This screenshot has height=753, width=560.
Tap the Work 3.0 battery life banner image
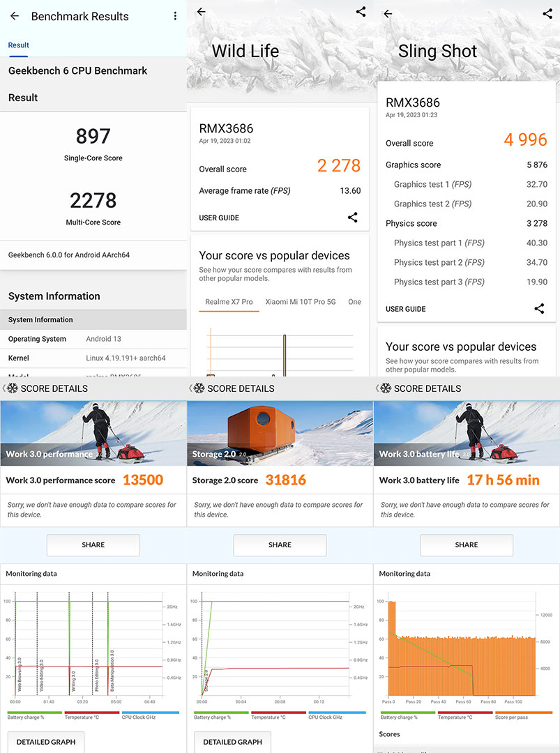pos(467,433)
